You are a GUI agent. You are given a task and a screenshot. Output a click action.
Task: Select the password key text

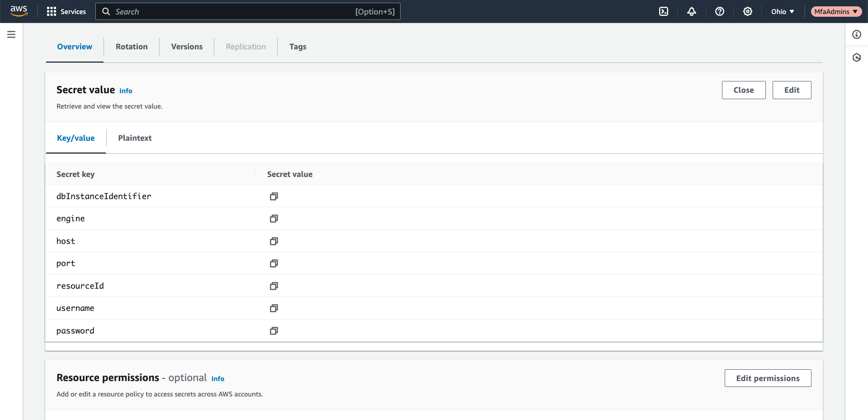(x=75, y=331)
